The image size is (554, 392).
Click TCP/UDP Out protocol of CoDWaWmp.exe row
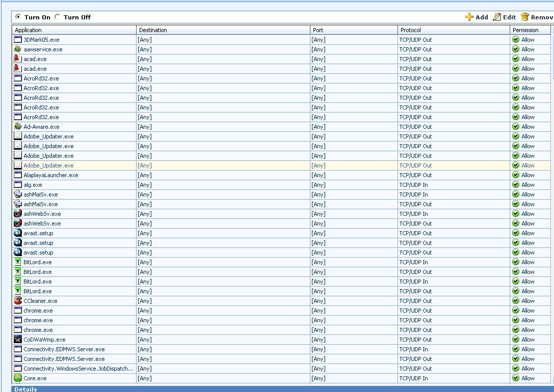(415, 340)
